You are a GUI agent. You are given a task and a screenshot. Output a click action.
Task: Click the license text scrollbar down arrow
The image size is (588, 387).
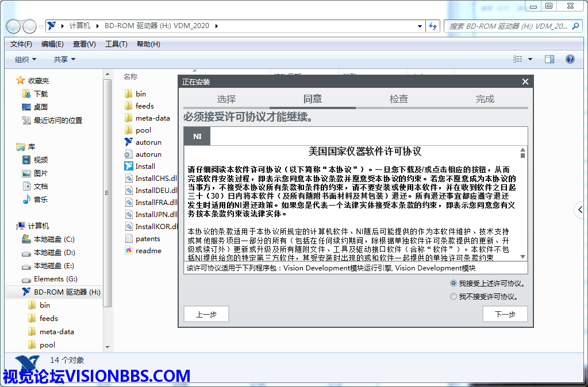click(x=522, y=257)
